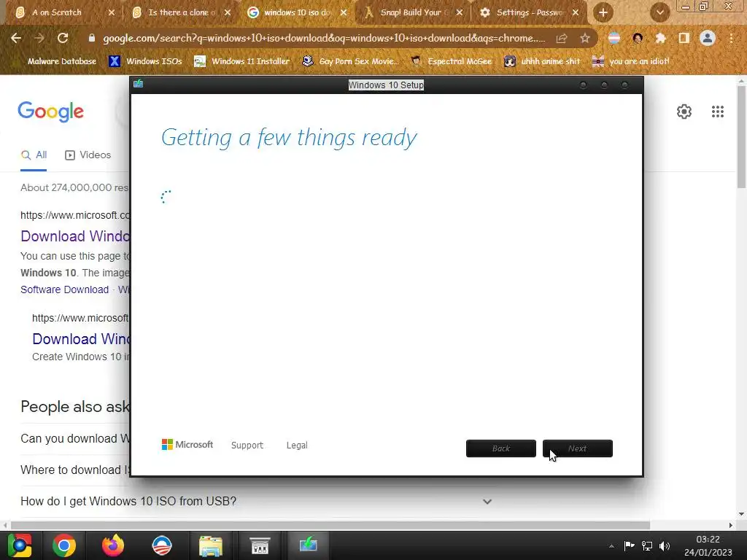Click the browser forward arrow
Image resolution: width=747 pixels, height=560 pixels.
39,38
